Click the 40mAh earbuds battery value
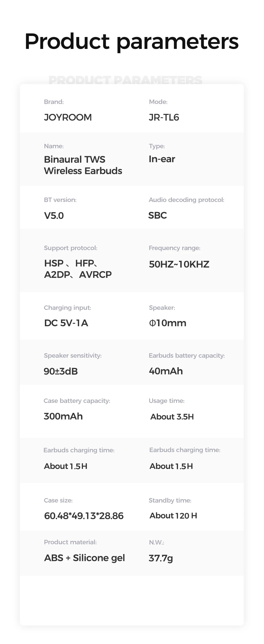Screen dimensions: 264x644 166,371
